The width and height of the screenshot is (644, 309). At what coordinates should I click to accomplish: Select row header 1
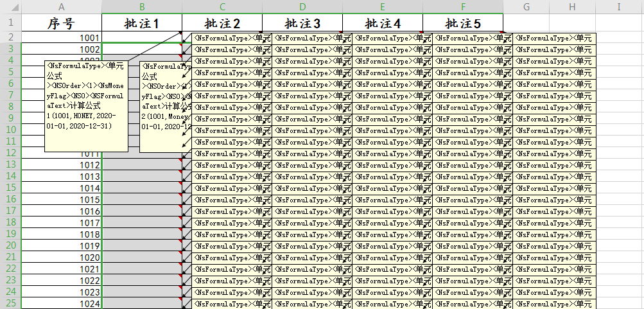(x=11, y=22)
